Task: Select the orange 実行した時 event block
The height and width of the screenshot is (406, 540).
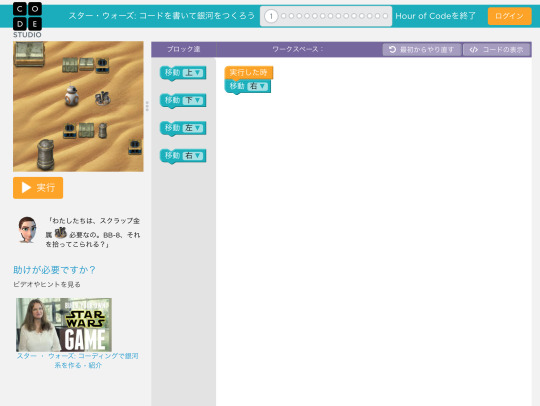Action: pyautogui.click(x=249, y=73)
